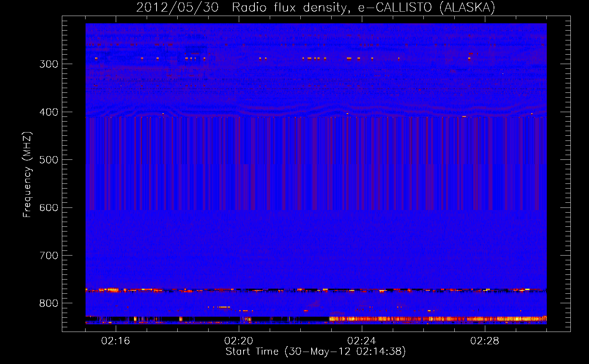
Task: Click the 02:24 time tick label
Action: click(362, 341)
